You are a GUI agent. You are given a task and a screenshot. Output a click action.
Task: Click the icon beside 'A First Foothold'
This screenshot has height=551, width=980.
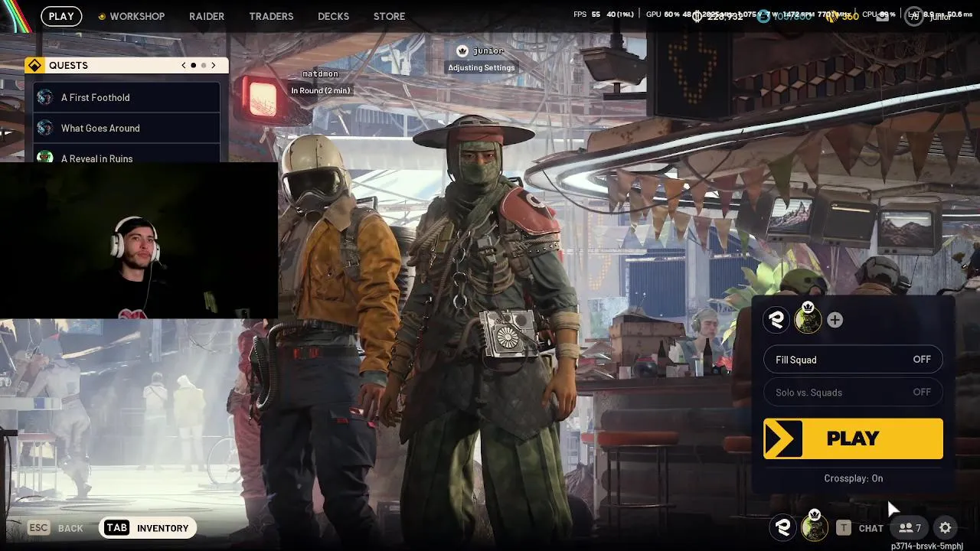click(x=45, y=97)
